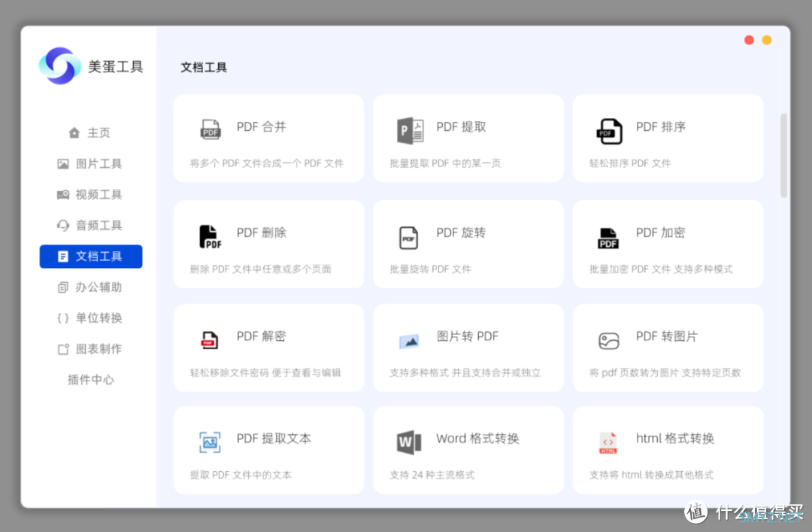Select the PDF 排序 sort icon
This screenshot has height=532, width=812.
tap(609, 131)
